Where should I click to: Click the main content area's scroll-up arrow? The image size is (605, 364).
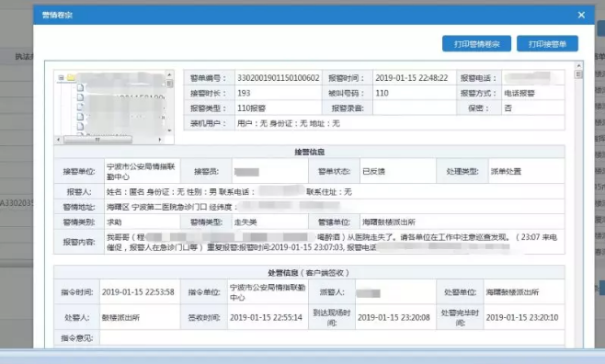[x=578, y=66]
